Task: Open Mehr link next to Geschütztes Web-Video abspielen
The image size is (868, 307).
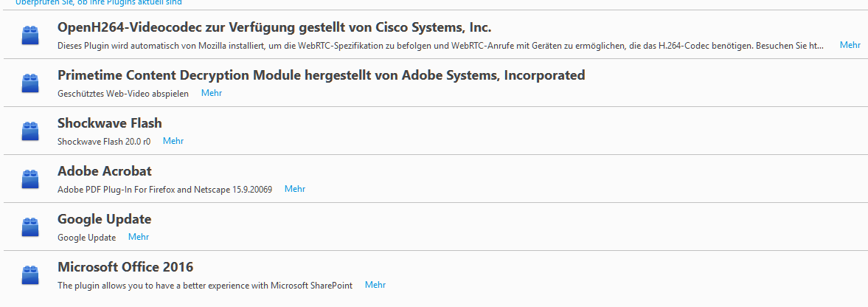Action: (x=212, y=93)
